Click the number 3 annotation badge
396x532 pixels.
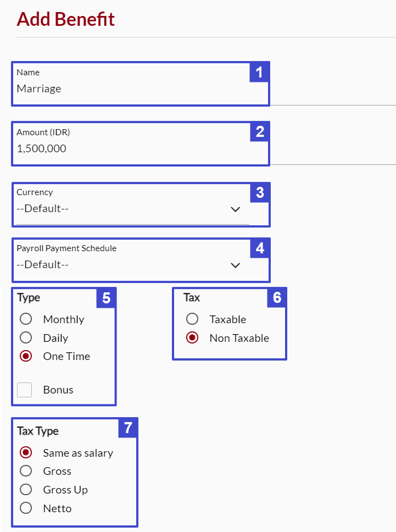pos(260,193)
